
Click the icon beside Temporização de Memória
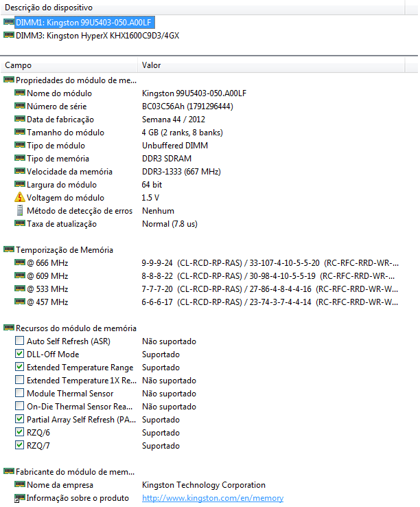click(9, 249)
